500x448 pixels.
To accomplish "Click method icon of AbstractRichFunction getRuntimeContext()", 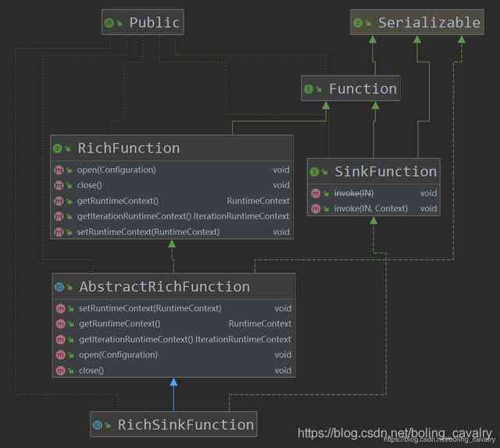I will (x=61, y=324).
